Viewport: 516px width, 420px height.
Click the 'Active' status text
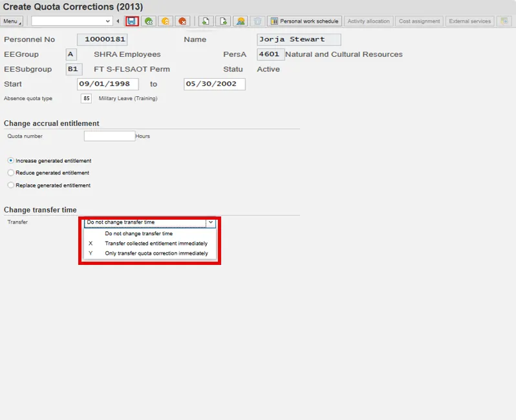click(268, 69)
